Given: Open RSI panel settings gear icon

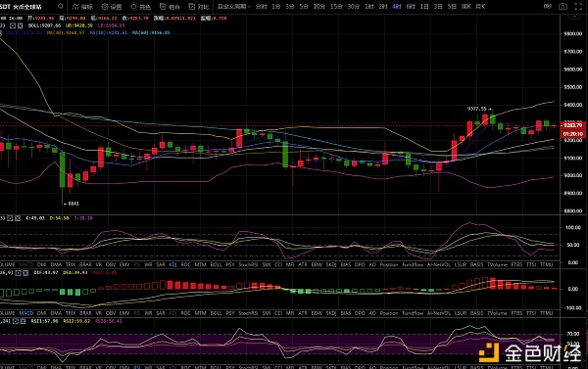Looking at the screenshot, I should pyautogui.click(x=16, y=321).
